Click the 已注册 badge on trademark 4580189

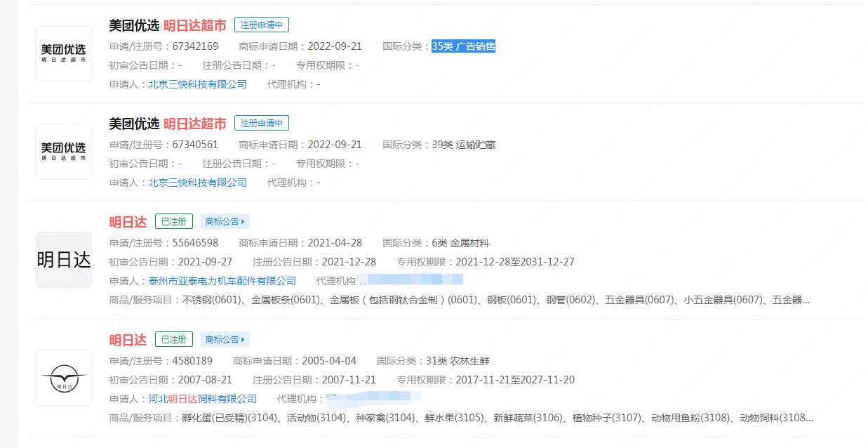[x=173, y=340]
